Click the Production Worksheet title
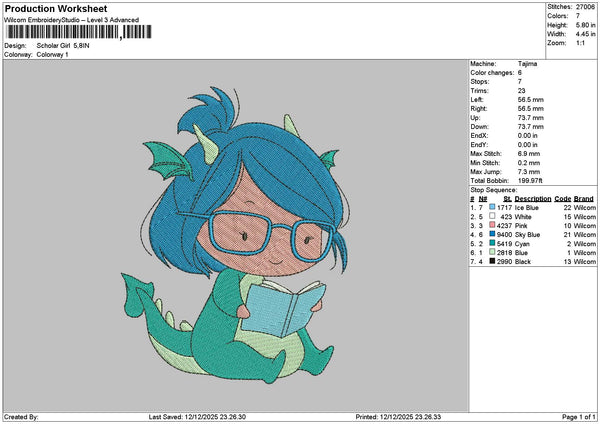The height and width of the screenshot is (424, 600). coord(56,8)
